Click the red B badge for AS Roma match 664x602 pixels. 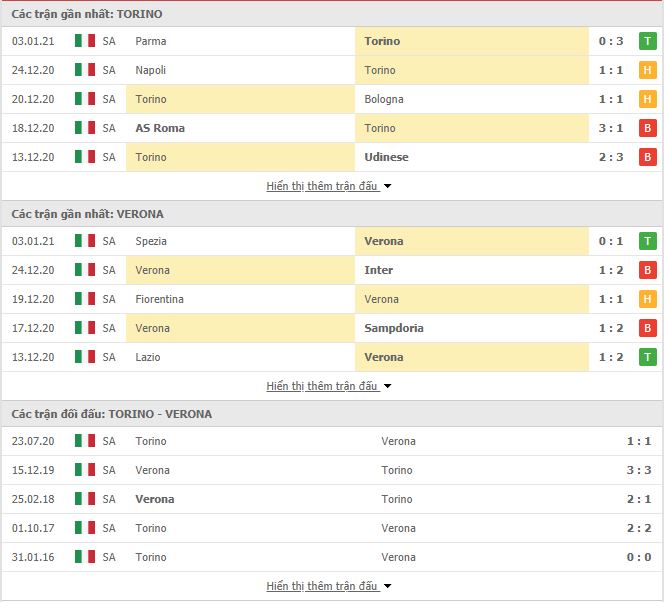(647, 128)
